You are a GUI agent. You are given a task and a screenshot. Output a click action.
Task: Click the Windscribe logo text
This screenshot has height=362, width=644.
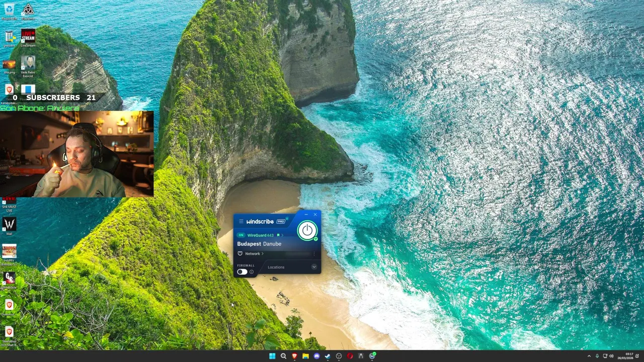coord(260,221)
